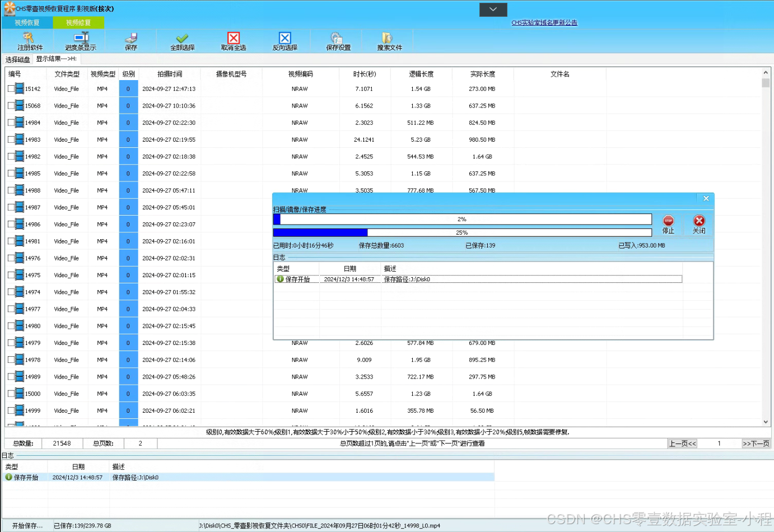The width and height of the screenshot is (774, 532).
Task: Check the checkbox for file 14974
Action: (11, 292)
